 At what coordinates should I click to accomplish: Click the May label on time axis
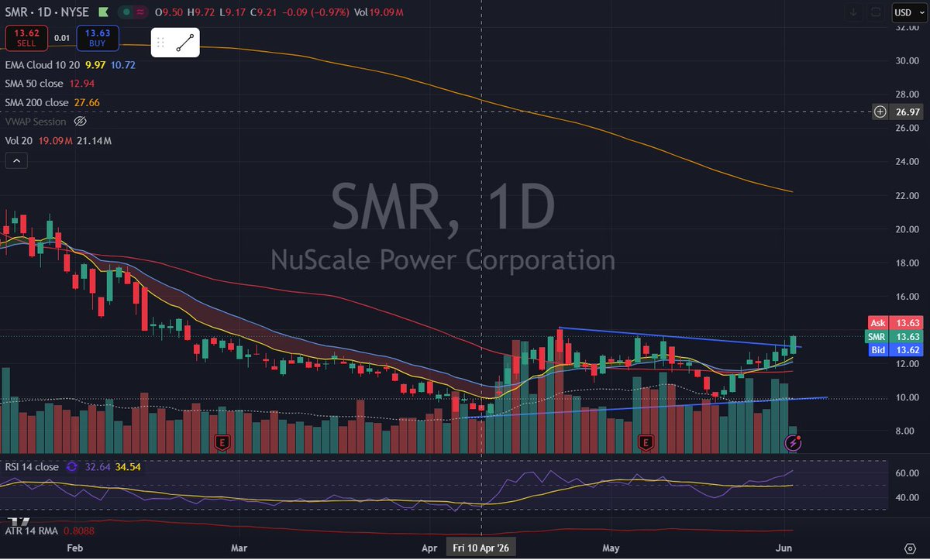[611, 548]
